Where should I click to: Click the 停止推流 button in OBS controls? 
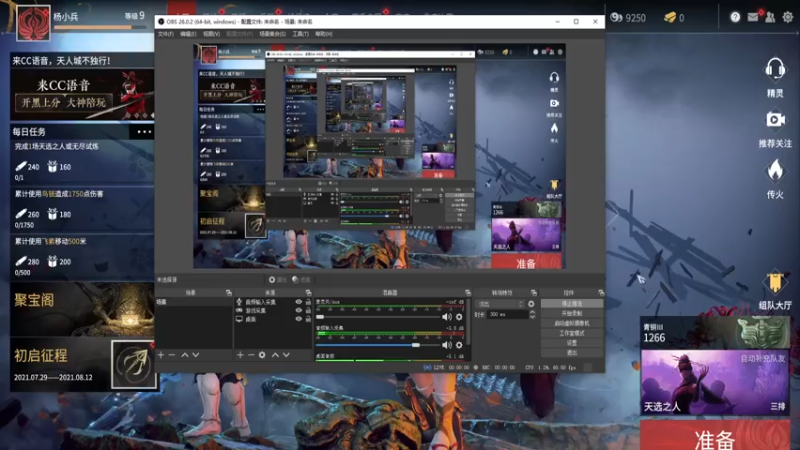(571, 304)
